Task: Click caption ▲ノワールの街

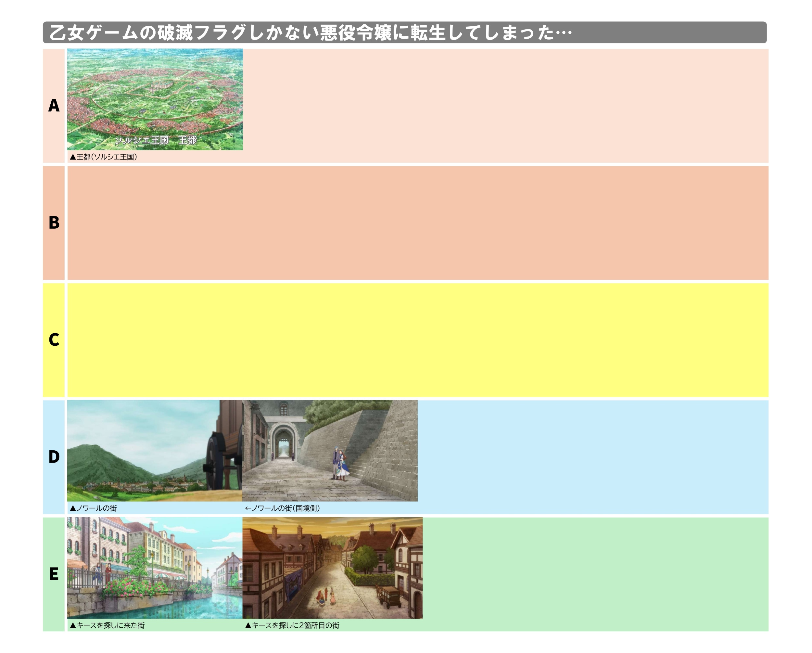Action: click(94, 508)
